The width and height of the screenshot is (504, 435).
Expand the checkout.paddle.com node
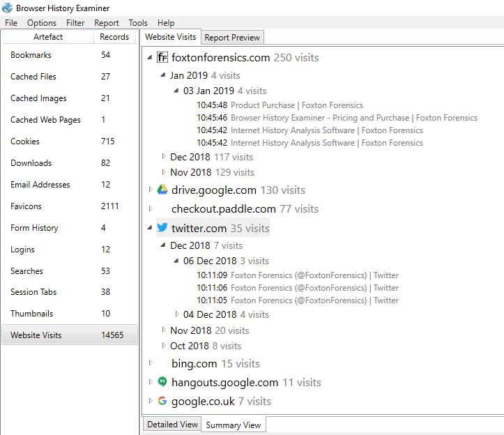click(150, 208)
